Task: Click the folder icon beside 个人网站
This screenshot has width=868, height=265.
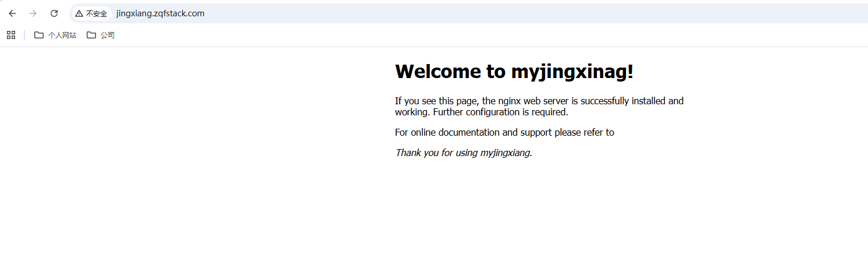Action: (x=39, y=35)
